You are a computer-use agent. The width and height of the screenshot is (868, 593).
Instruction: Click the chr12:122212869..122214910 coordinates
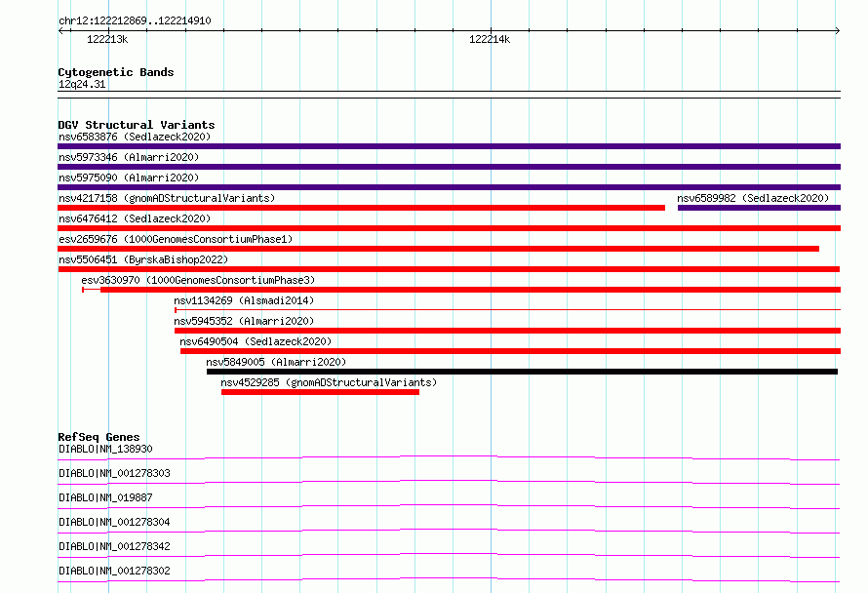[135, 20]
